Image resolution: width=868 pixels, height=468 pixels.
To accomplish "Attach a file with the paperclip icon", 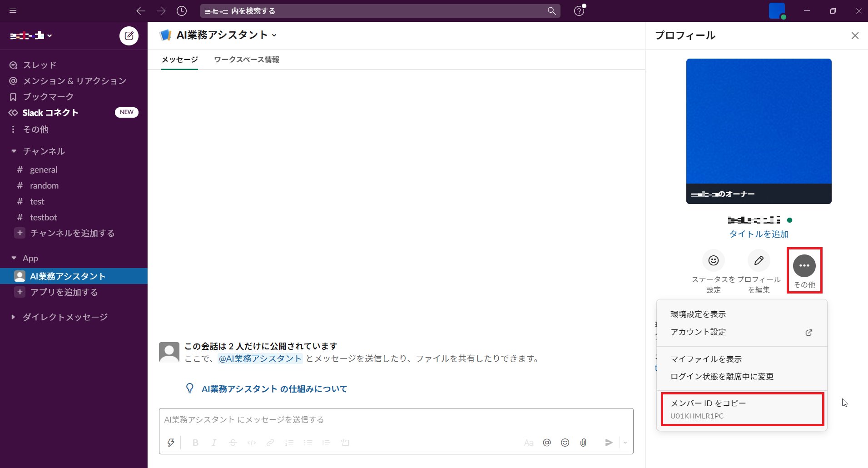I will coord(583,443).
